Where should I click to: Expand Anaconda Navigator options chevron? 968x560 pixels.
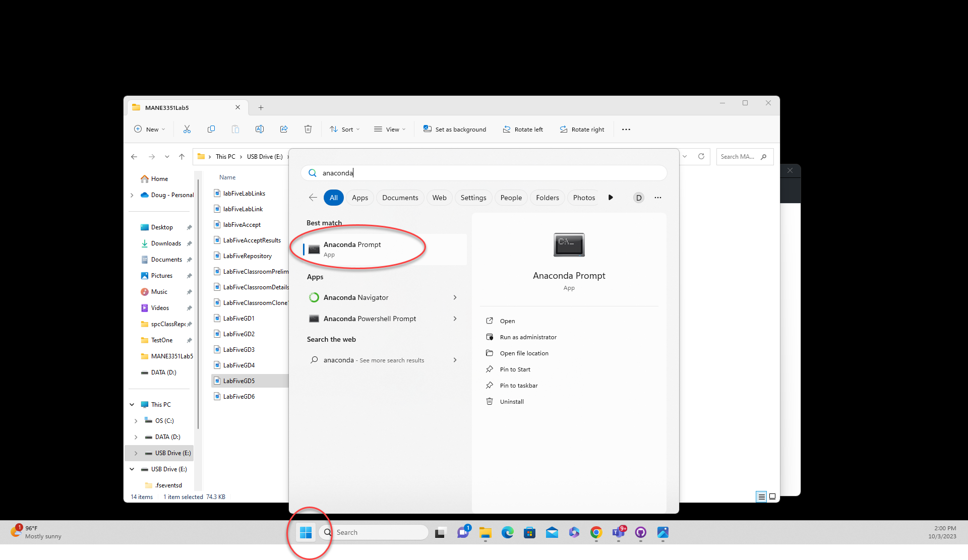tap(455, 298)
